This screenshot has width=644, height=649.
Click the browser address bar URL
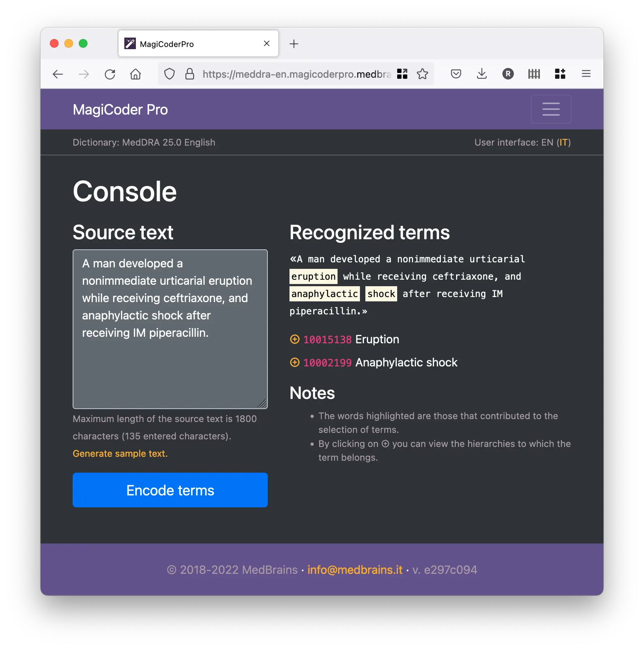point(296,74)
